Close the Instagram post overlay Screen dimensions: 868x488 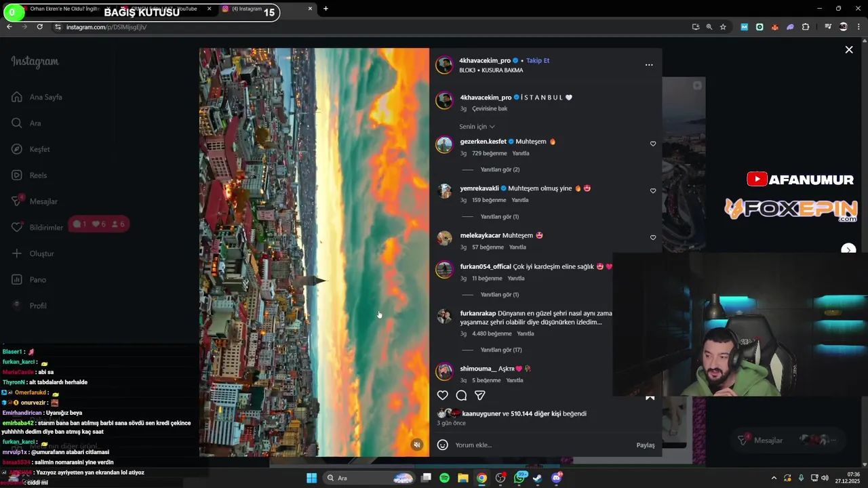click(x=848, y=49)
